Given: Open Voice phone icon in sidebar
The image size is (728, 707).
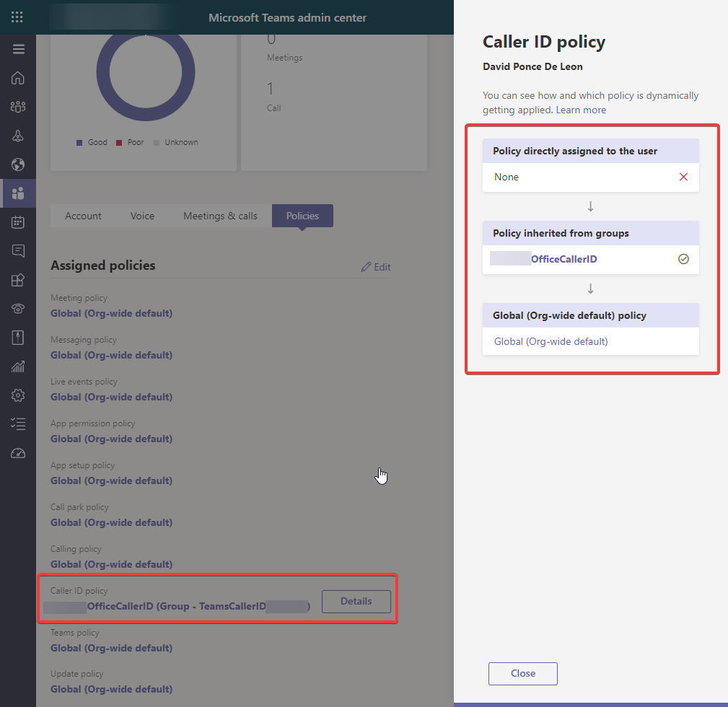Looking at the screenshot, I should (x=18, y=309).
